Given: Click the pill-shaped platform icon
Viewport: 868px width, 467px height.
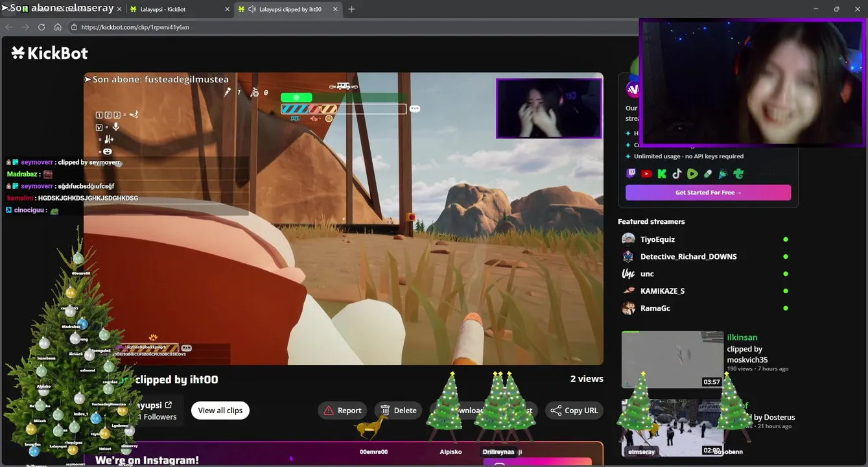Looking at the screenshot, I should point(708,174).
